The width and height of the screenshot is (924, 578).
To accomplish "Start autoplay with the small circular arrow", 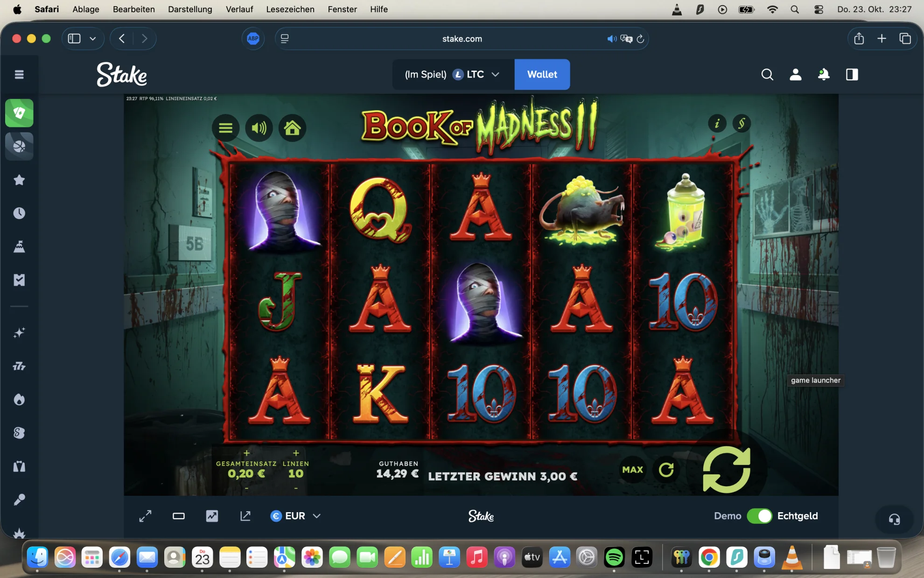I will tap(666, 470).
